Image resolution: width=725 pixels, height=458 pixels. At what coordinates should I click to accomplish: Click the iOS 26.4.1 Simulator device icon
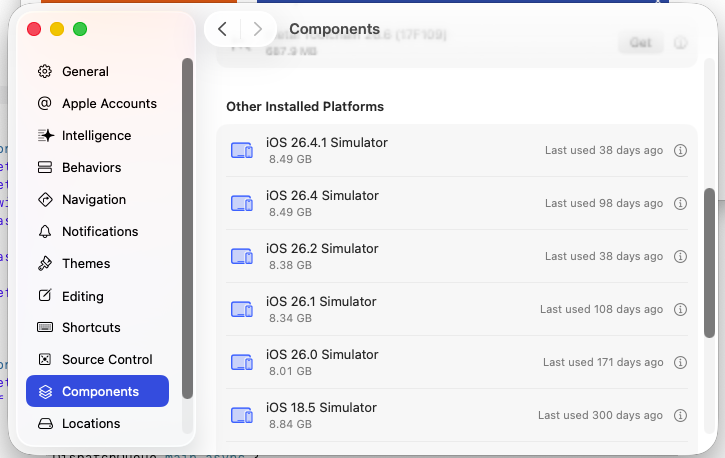coord(242,150)
